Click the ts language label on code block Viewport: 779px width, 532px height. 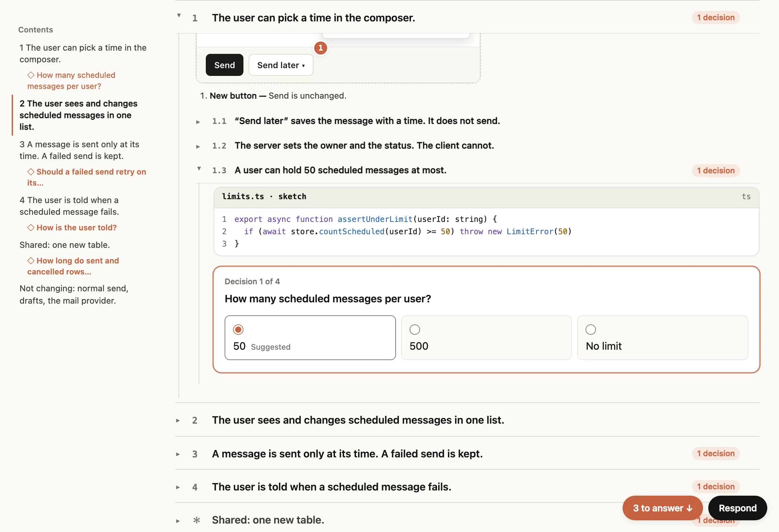[x=746, y=197]
